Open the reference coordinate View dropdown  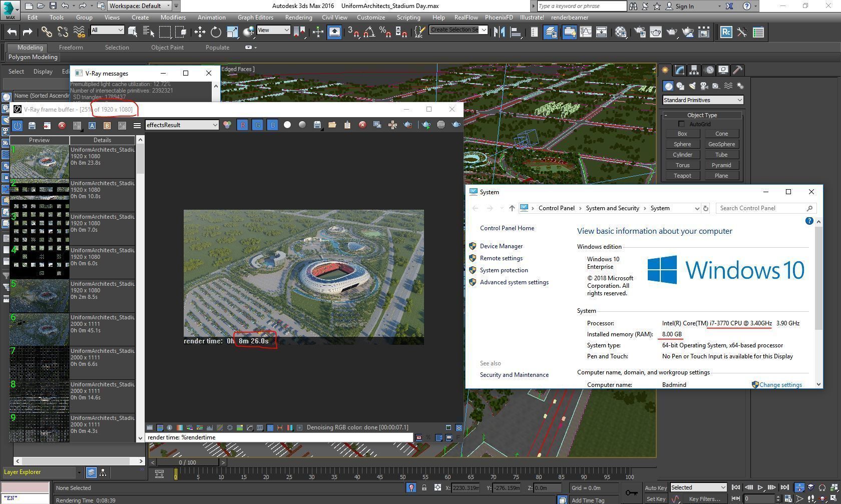coord(273,30)
